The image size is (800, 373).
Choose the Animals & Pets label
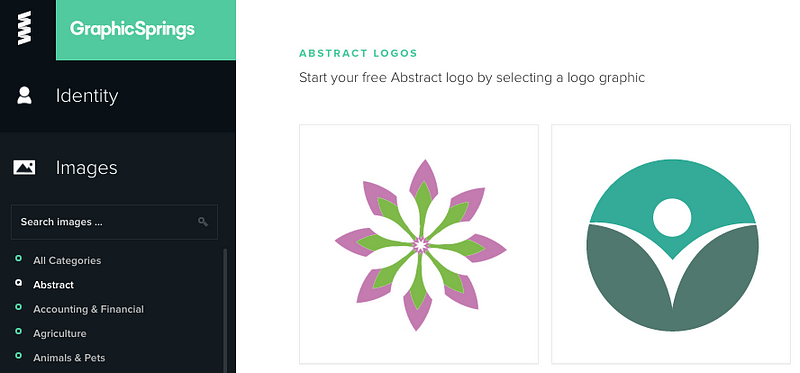pyautogui.click(x=69, y=358)
